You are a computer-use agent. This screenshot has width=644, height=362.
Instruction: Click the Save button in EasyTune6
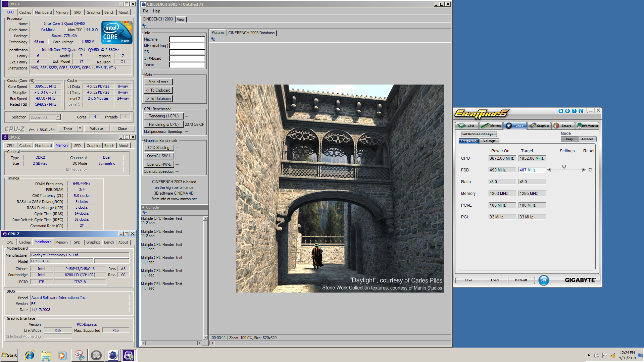pos(468,280)
